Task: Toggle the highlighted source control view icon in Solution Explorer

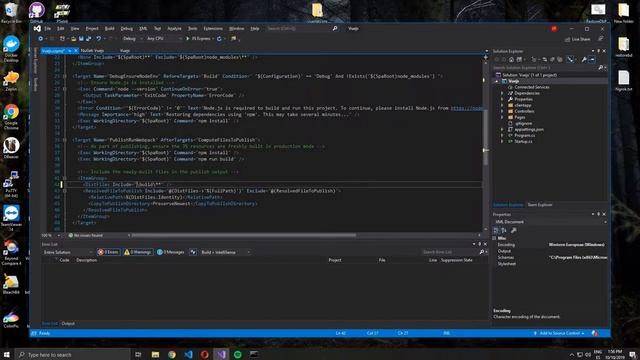Action: (570, 60)
